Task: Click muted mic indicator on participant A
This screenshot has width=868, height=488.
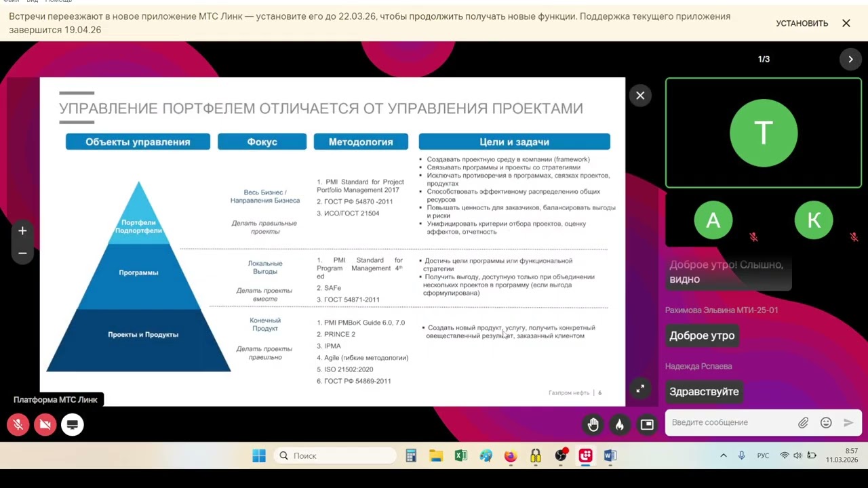Action: (x=753, y=237)
